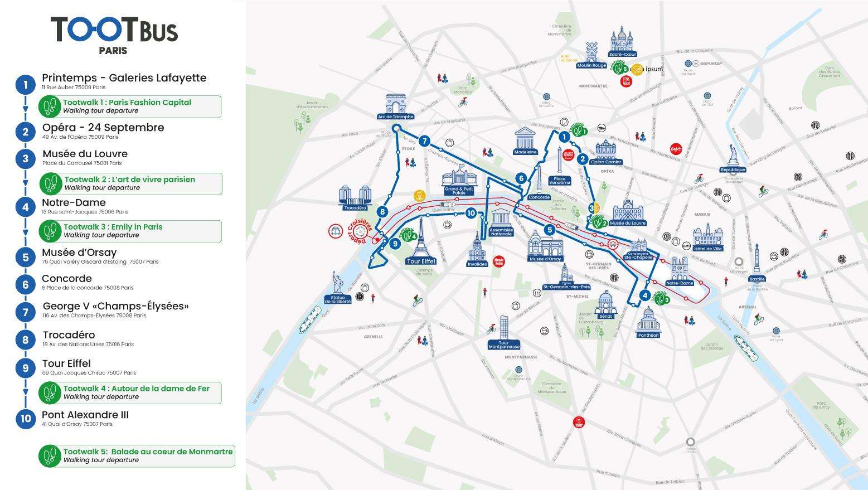Click George V «Champs-Élysées» in the stop list
This screenshot has height=490, width=868.
[115, 306]
